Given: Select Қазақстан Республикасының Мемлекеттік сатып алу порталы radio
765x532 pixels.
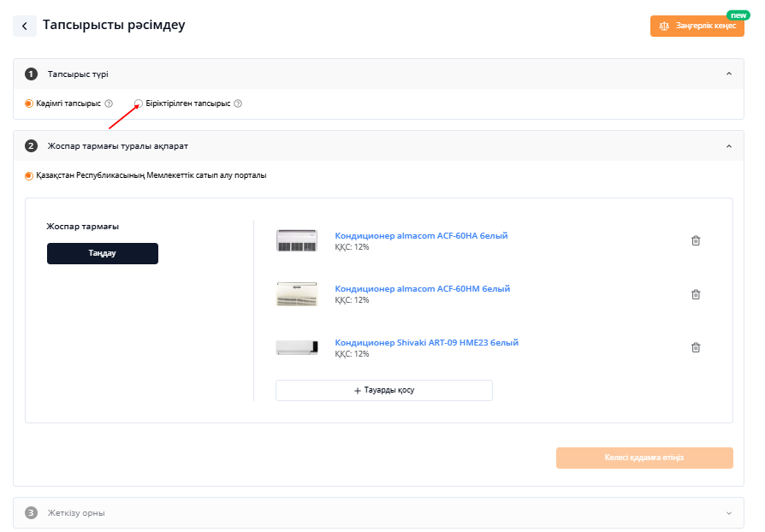Looking at the screenshot, I should tap(29, 175).
